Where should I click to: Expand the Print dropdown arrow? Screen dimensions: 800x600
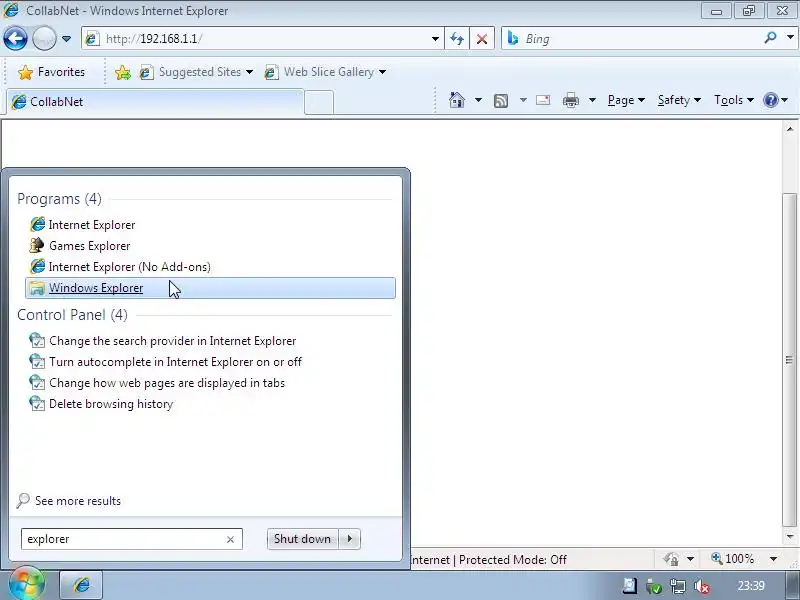[592, 100]
